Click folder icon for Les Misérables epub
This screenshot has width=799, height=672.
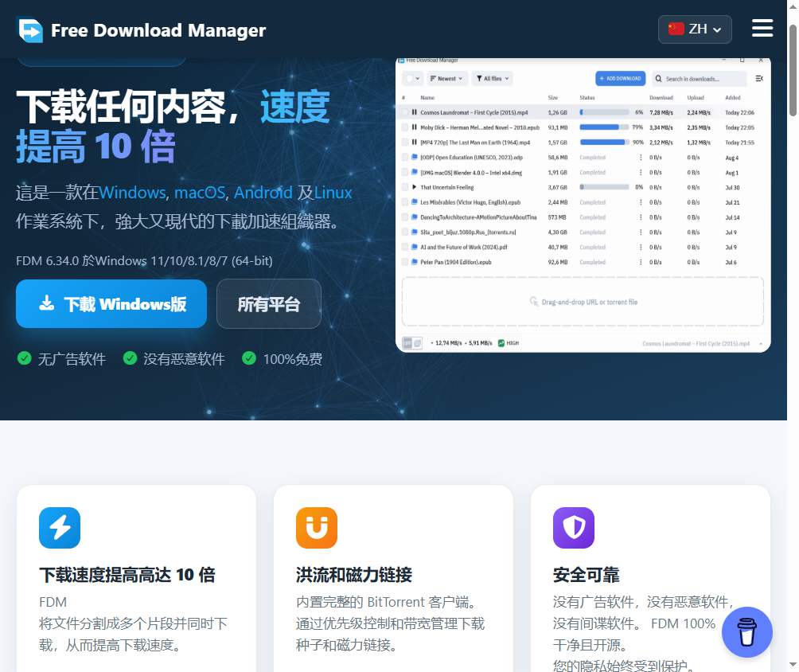[415, 202]
